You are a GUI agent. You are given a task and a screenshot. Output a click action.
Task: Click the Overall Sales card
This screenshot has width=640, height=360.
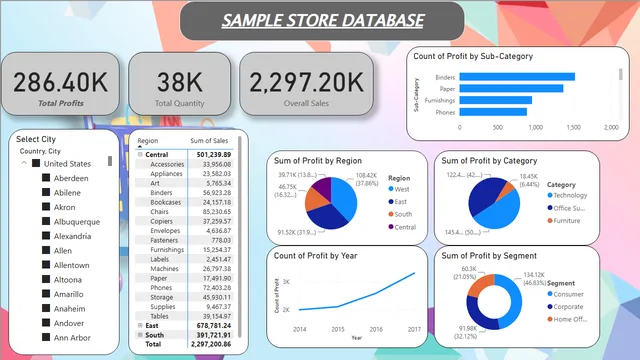[x=306, y=84]
